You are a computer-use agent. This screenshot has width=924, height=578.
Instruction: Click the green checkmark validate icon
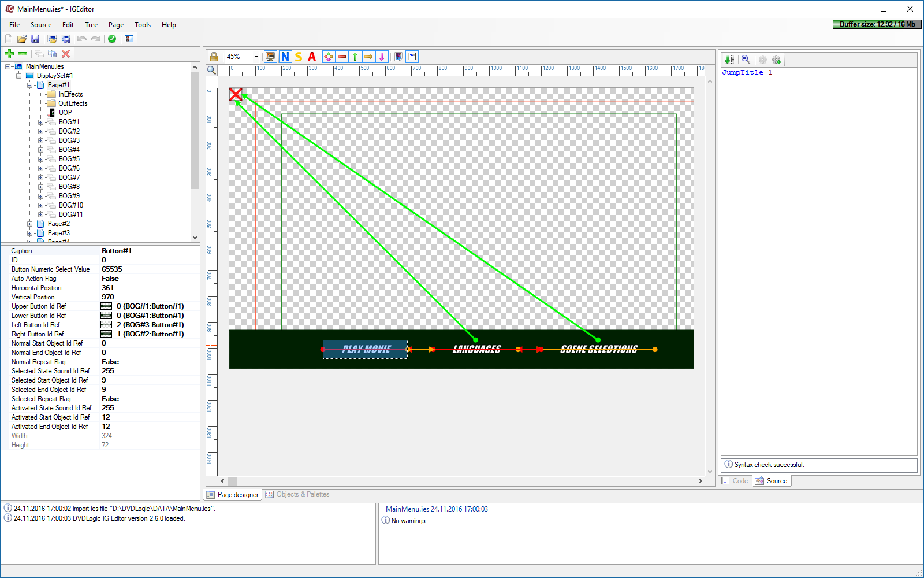112,39
